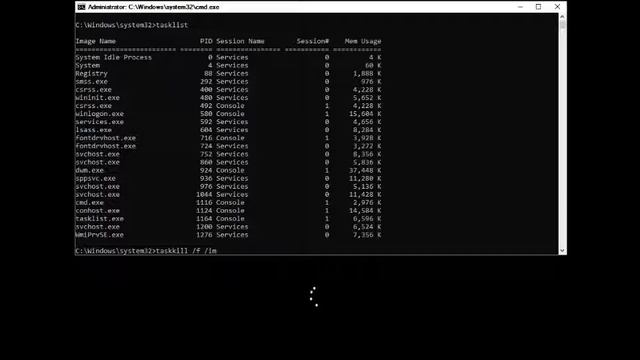The width and height of the screenshot is (640, 360).
Task: Click the 'taskkill /f /im' command line
Action: click(146, 251)
